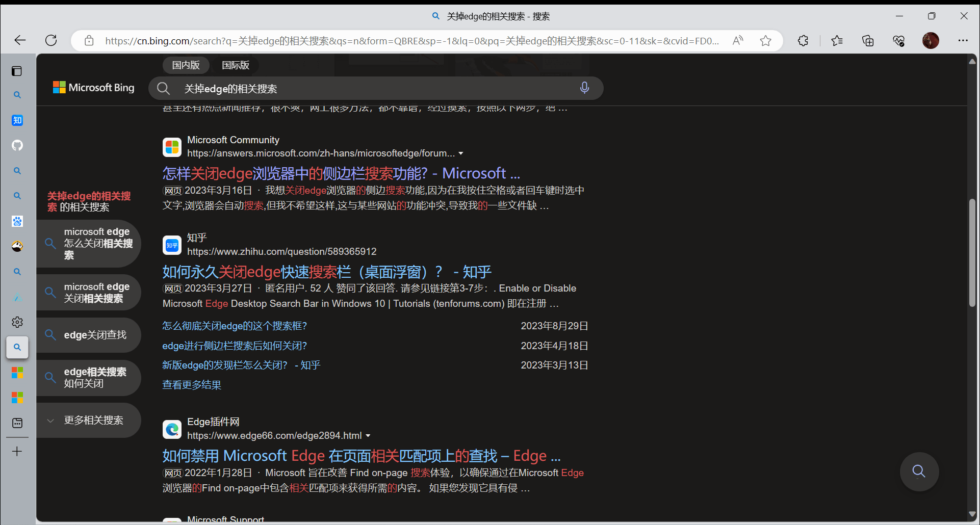Start voice search with the microphone icon

(584, 88)
